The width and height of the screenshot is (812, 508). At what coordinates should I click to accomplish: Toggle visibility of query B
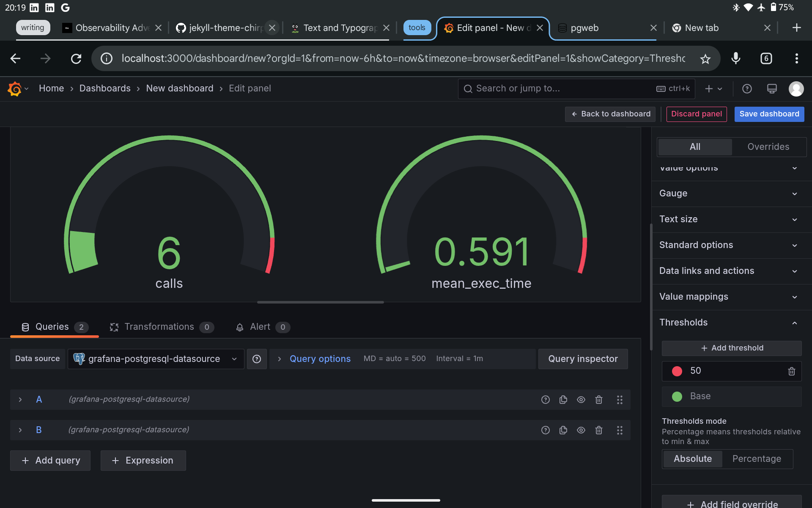point(581,430)
